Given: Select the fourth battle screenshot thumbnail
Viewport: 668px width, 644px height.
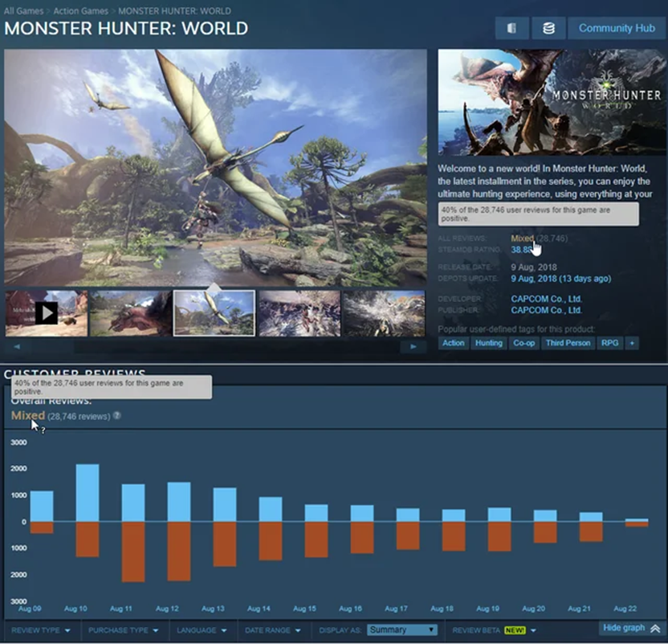Looking at the screenshot, I should click(x=299, y=313).
